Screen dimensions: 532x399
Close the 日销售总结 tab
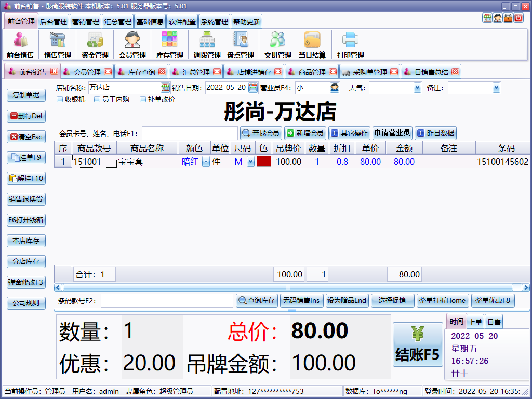[x=455, y=72]
